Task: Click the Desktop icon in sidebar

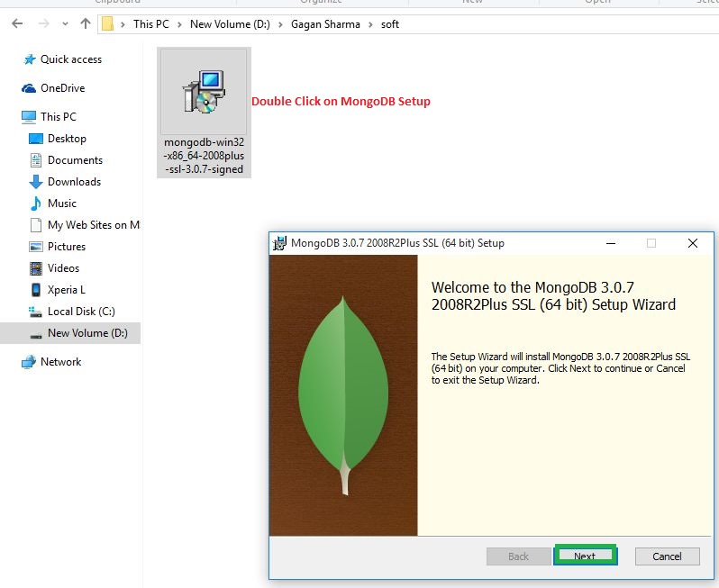Action: [36, 139]
